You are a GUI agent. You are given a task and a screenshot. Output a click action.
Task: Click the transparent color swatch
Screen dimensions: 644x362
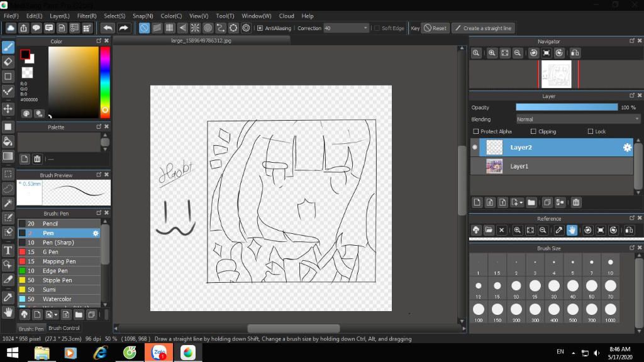click(27, 73)
